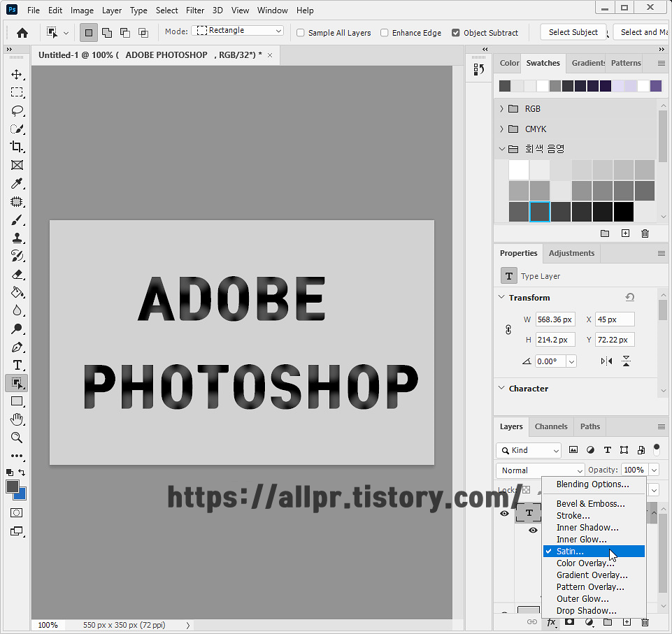Click the foreground color box
This screenshot has height=634, width=672.
click(13, 487)
